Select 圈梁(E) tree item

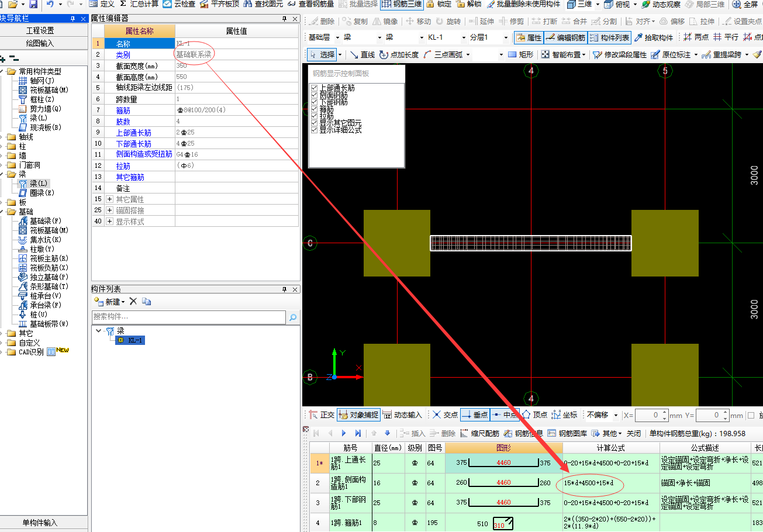click(x=36, y=193)
